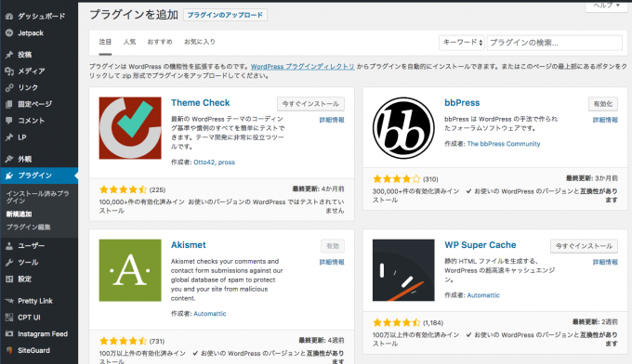Image resolution: width=632 pixels, height=364 pixels.
Task: Click the Theme Check plugin thumbnail
Action: coord(130,128)
